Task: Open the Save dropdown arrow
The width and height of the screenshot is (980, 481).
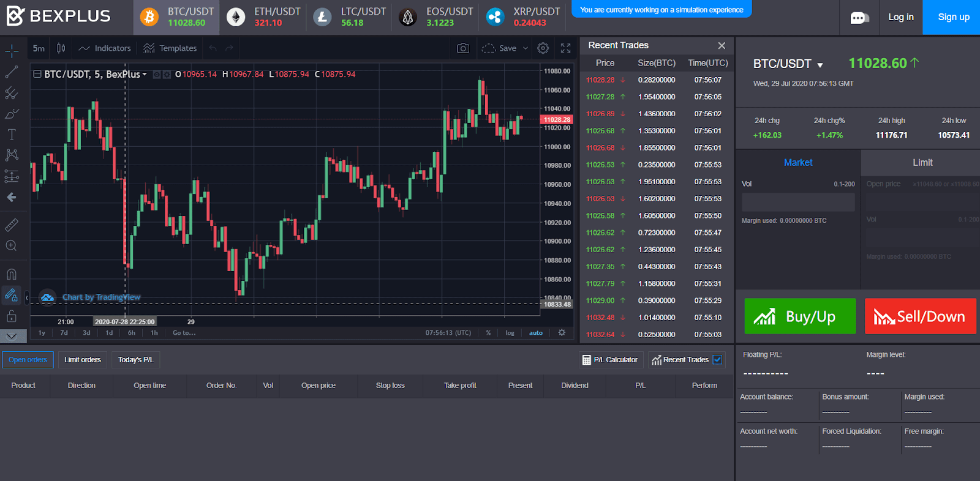Action: [526, 48]
